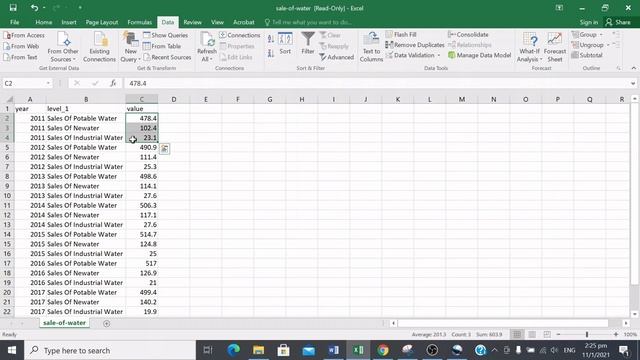Open Microsoft Edge from taskbar
This screenshot has height=360, width=640.
pyautogui.click(x=233, y=350)
